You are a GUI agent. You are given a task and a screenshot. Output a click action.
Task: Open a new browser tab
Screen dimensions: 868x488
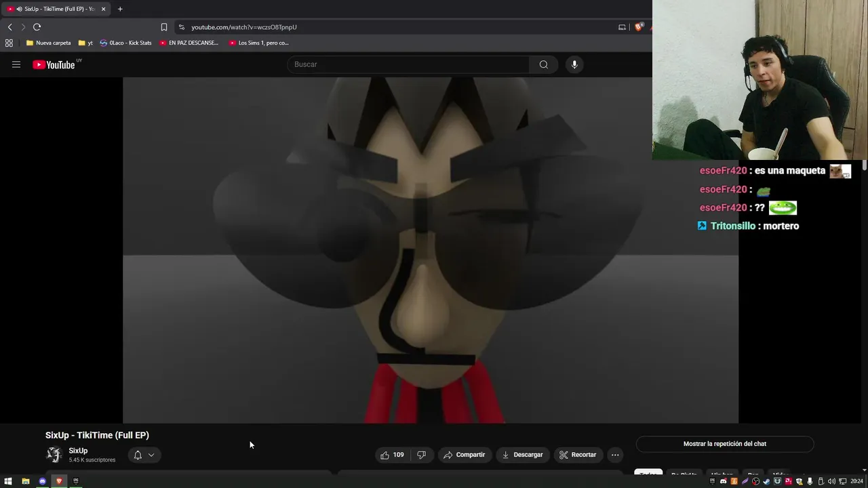pos(120,9)
